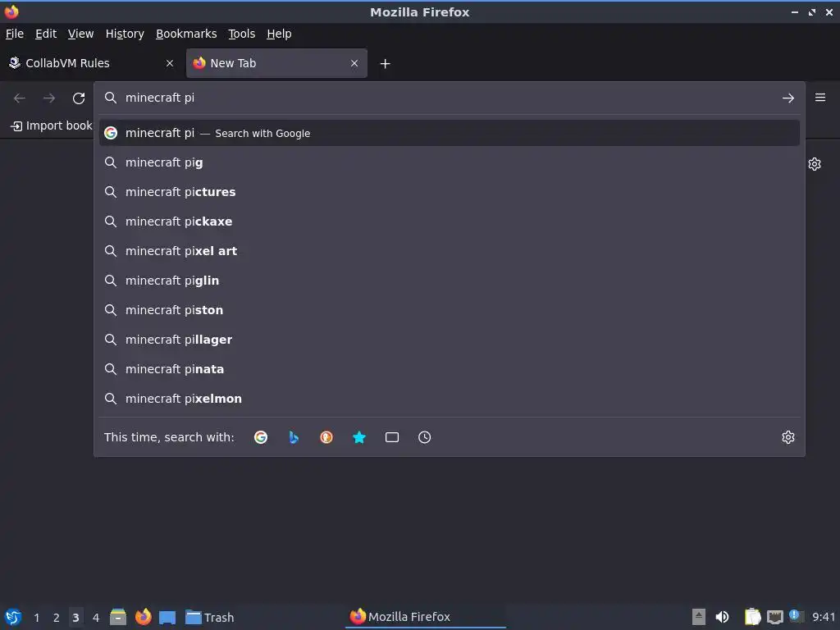This screenshot has width=840, height=630.
Task: Choose 'minecraft pi — Search with Google' result
Action: point(450,133)
